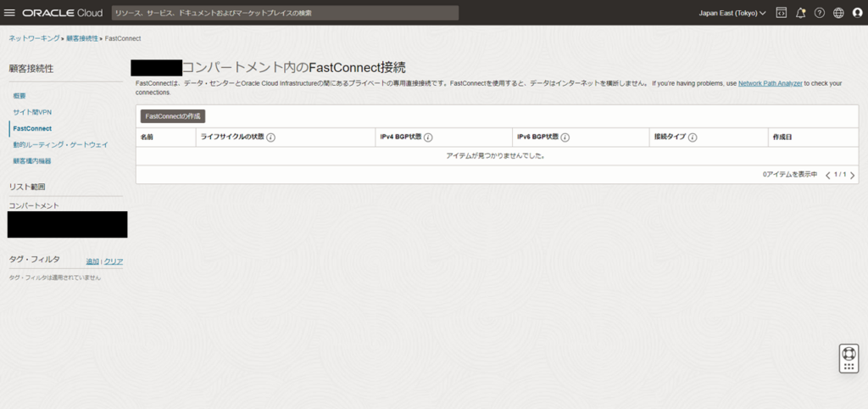Click the 接続タイプ column header

670,137
